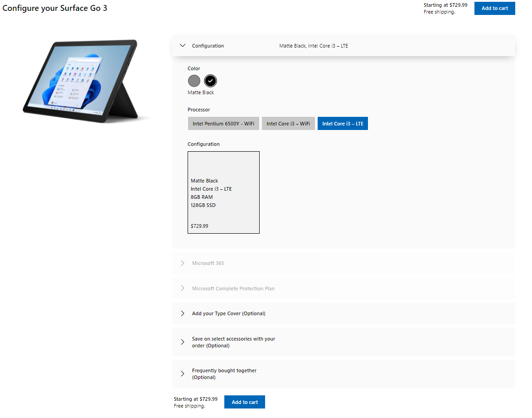Expand Save on select accessories section
532x418 pixels.
(343, 342)
